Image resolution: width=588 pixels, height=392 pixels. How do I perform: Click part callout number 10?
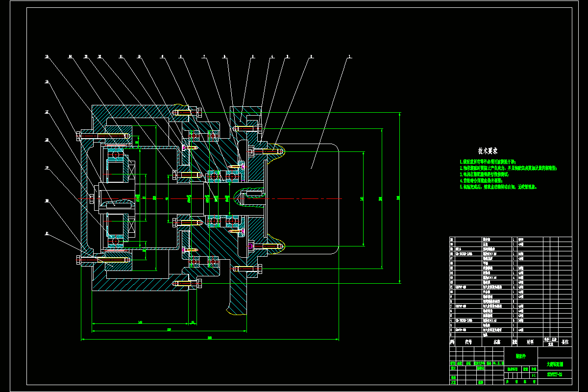(139, 56)
